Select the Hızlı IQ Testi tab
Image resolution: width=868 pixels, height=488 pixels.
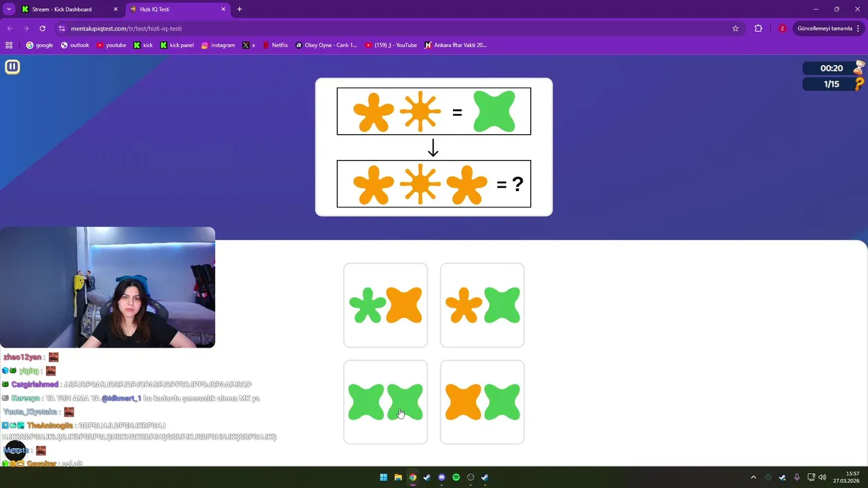[x=178, y=9]
